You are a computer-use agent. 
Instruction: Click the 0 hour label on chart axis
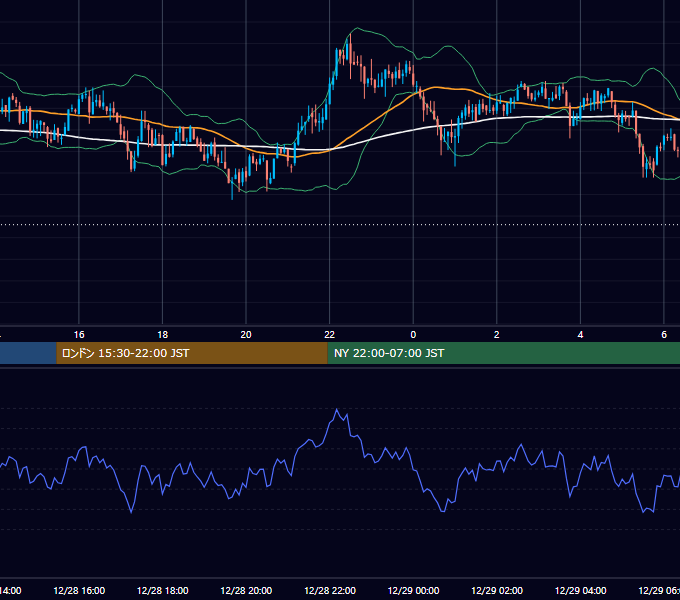(413, 335)
